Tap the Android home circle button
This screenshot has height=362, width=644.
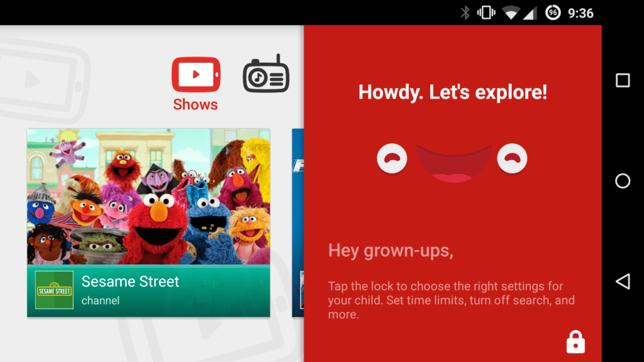pos(623,181)
